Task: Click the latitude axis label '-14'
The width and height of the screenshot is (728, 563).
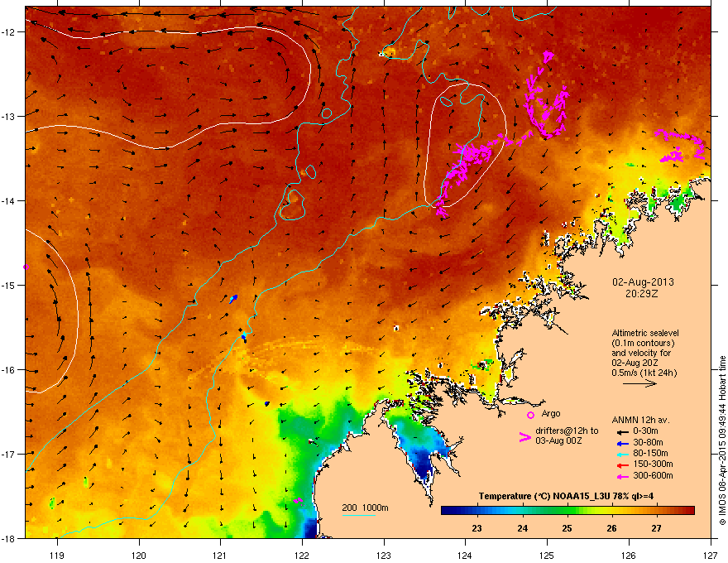Action: (8, 201)
